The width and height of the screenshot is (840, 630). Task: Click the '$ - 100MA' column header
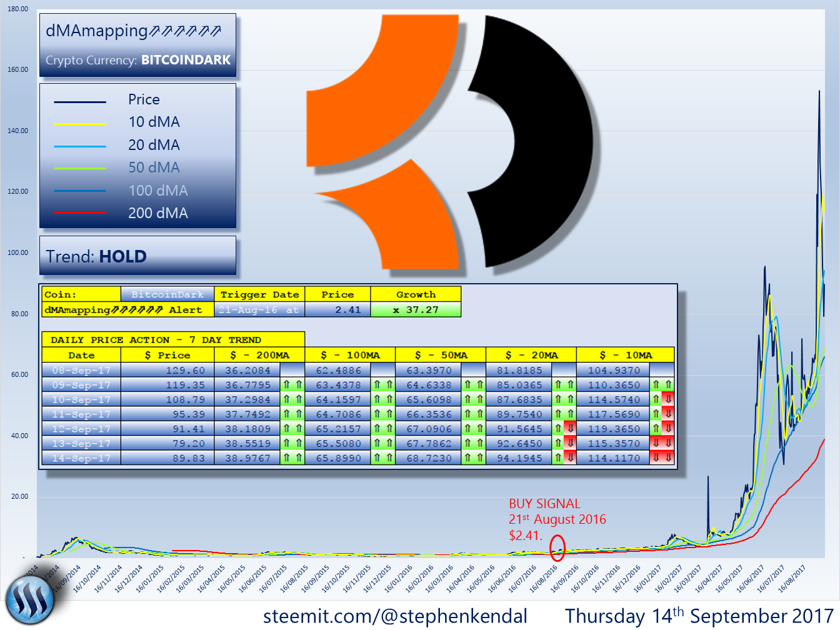point(350,355)
